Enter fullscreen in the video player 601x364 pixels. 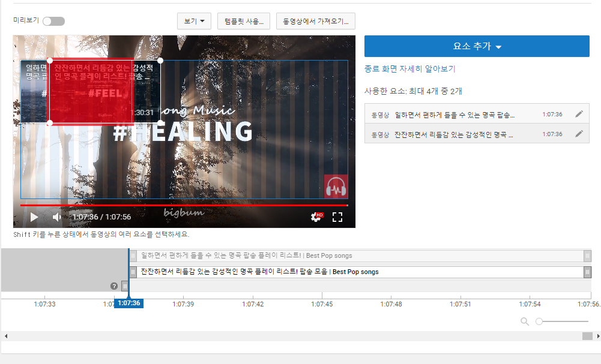337,217
